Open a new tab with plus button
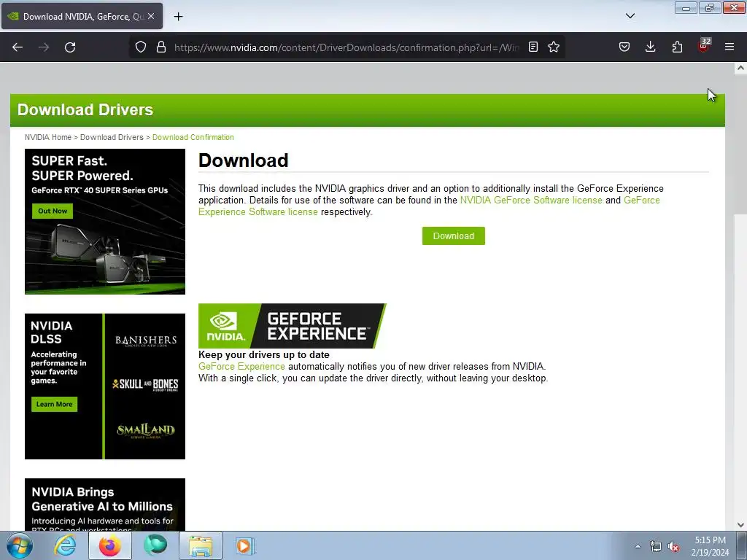The width and height of the screenshot is (747, 560). coord(178,17)
